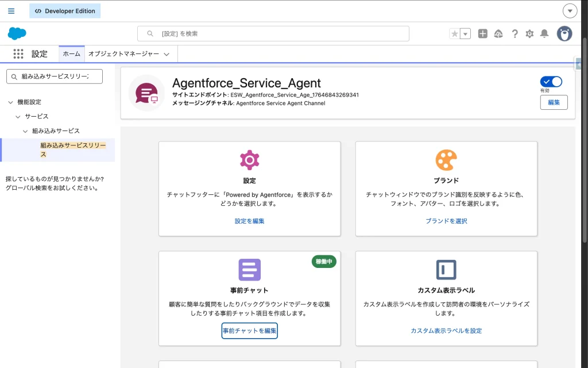Image resolution: width=588 pixels, height=368 pixels.
Task: Open the bear avatar user profile
Action: click(564, 34)
